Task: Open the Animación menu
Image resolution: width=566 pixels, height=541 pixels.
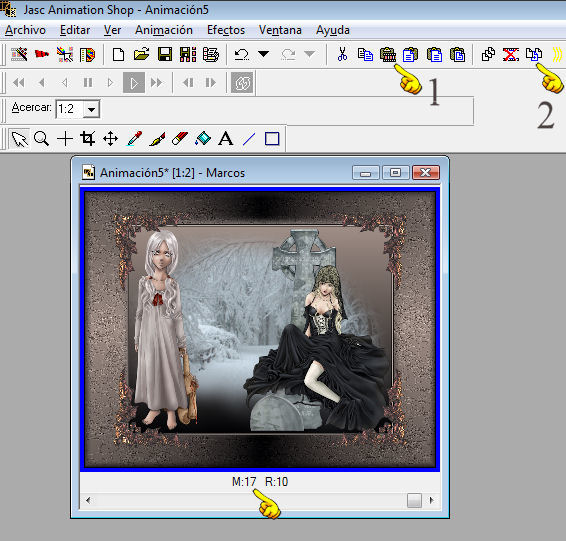Action: (164, 30)
